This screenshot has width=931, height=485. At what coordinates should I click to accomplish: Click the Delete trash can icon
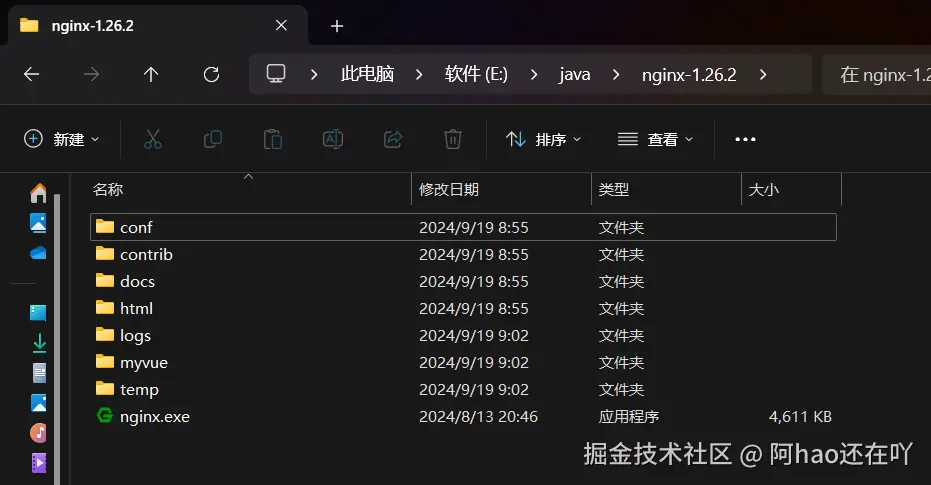point(452,140)
